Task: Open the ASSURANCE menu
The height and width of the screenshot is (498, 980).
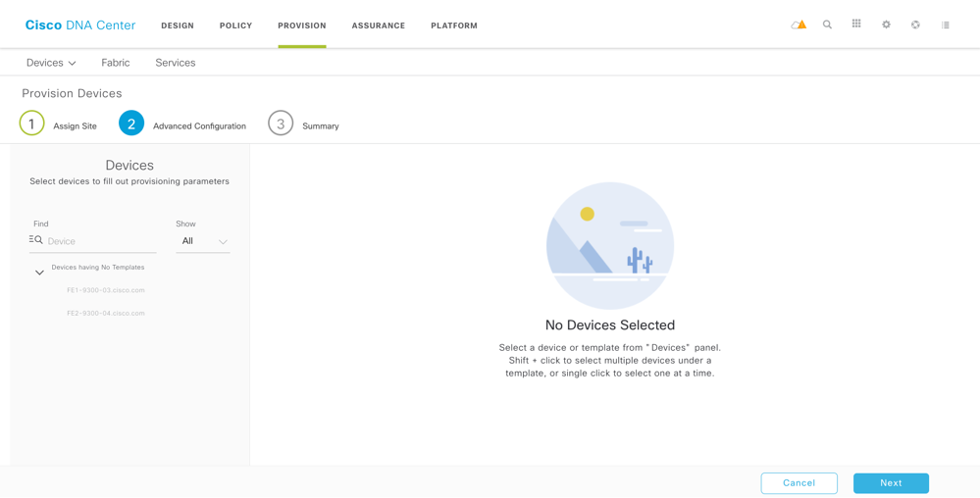Action: tap(378, 25)
